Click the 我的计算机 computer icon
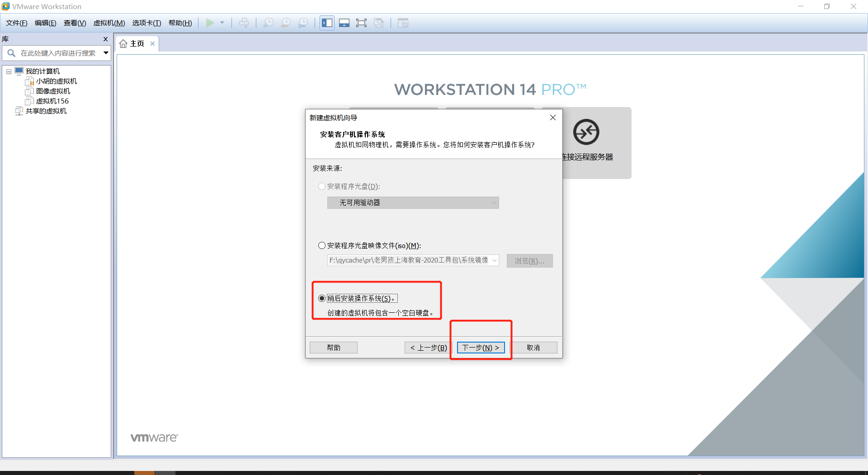The width and height of the screenshot is (868, 475). coord(19,71)
